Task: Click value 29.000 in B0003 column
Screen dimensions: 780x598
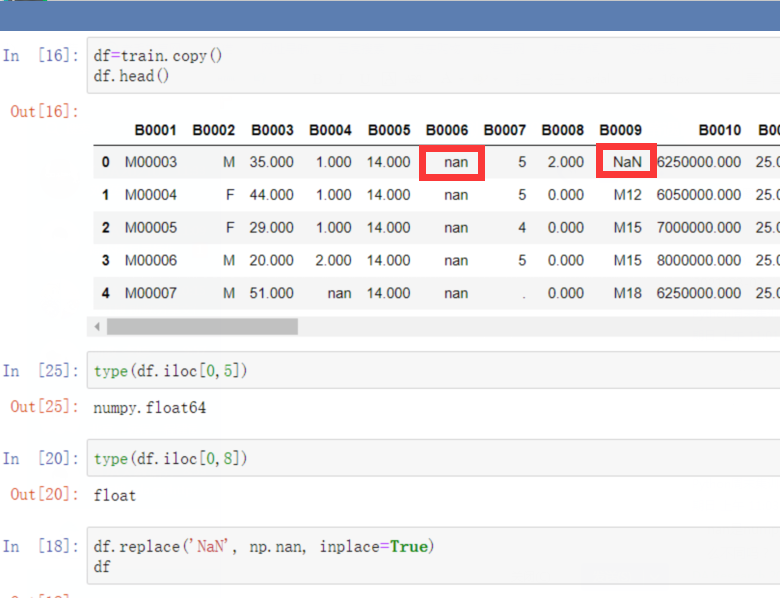Action: [x=272, y=228]
